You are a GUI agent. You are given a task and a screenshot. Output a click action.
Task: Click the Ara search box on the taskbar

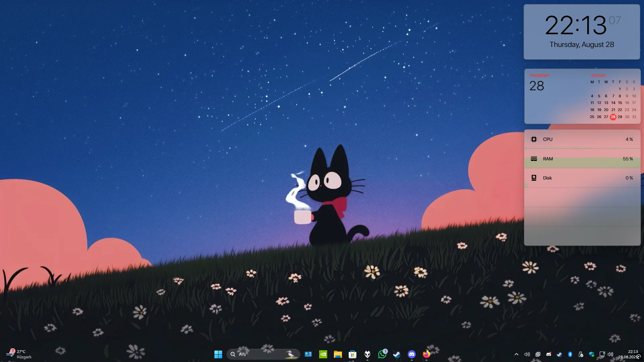pos(263,354)
